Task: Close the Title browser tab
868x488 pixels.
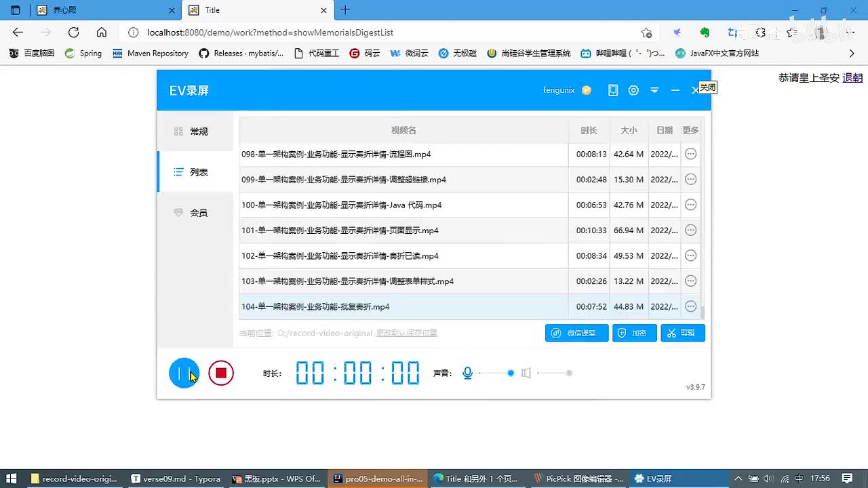Action: [324, 10]
